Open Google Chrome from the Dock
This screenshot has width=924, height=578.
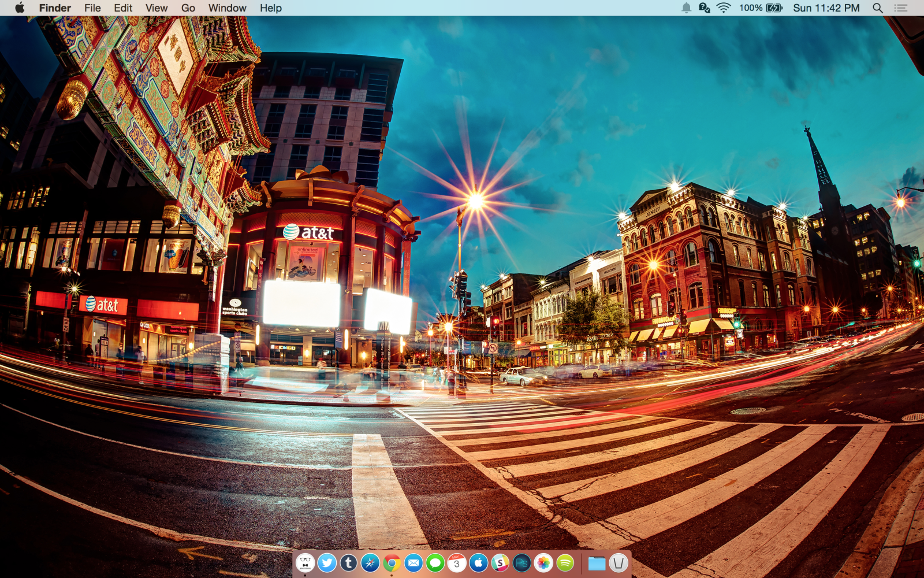tap(392, 562)
